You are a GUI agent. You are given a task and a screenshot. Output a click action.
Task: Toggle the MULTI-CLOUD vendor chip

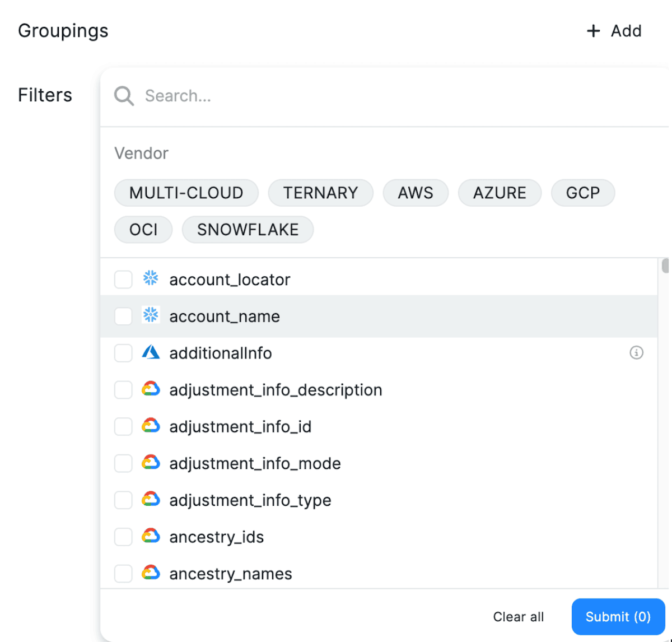click(186, 192)
